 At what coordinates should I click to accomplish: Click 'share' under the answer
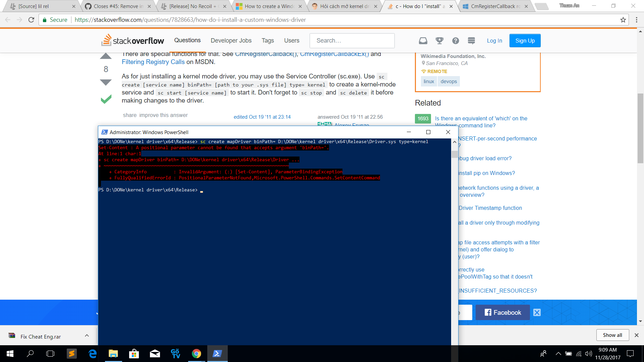129,115
